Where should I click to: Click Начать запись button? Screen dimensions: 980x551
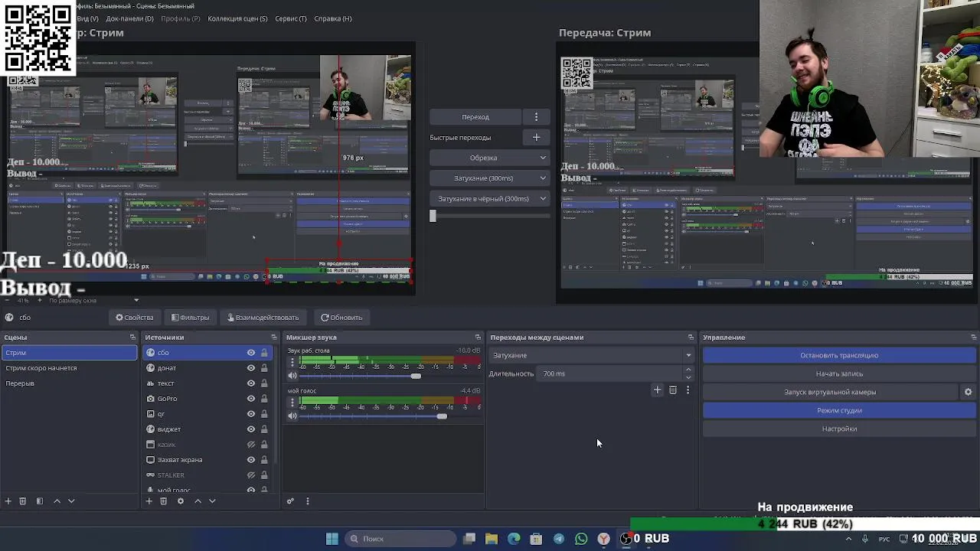coord(839,373)
